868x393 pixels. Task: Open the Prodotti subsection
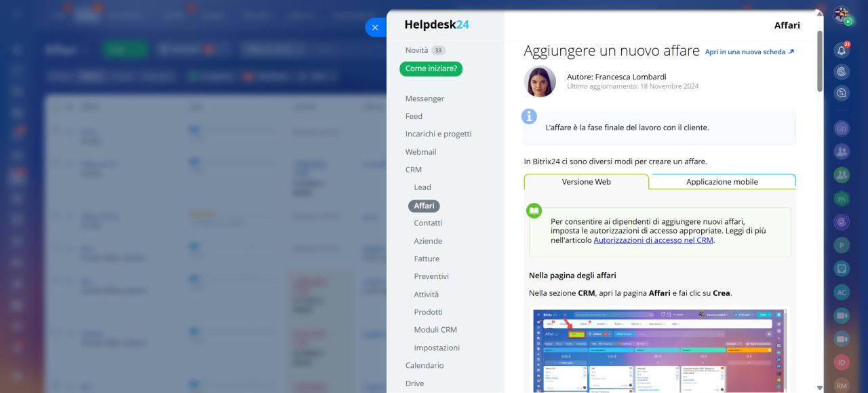point(429,312)
